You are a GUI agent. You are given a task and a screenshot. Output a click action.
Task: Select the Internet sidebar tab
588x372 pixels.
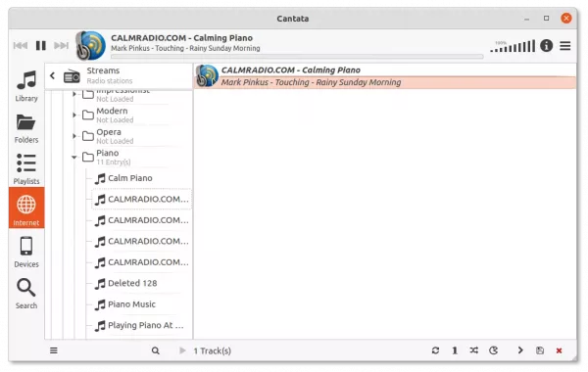[26, 209]
